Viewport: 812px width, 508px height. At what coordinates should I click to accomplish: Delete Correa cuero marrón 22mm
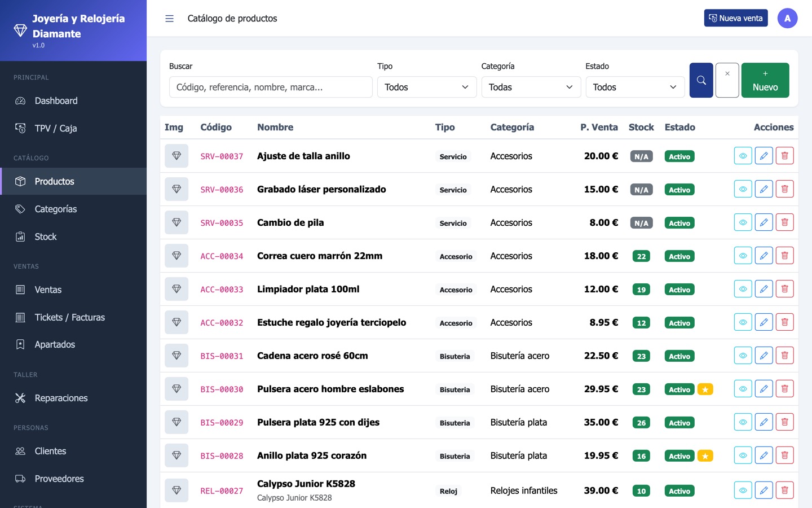[784, 256]
